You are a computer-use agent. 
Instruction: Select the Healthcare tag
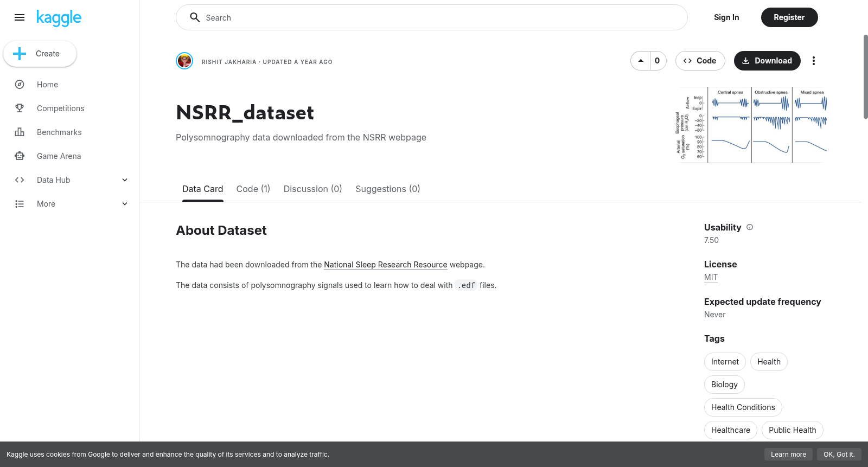(730, 430)
